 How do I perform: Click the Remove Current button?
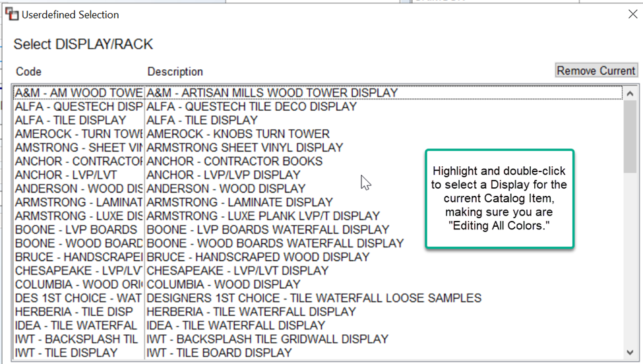pos(596,71)
